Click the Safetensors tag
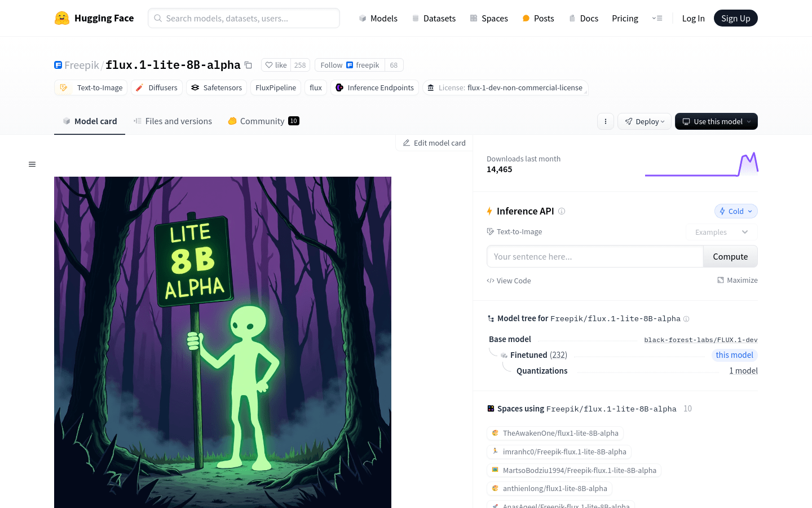The width and height of the screenshot is (812, 508). [x=217, y=87]
